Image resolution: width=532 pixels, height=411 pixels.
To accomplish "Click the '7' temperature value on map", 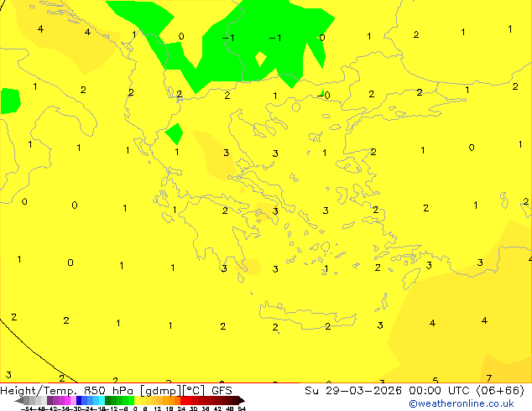I will tap(489, 378).
